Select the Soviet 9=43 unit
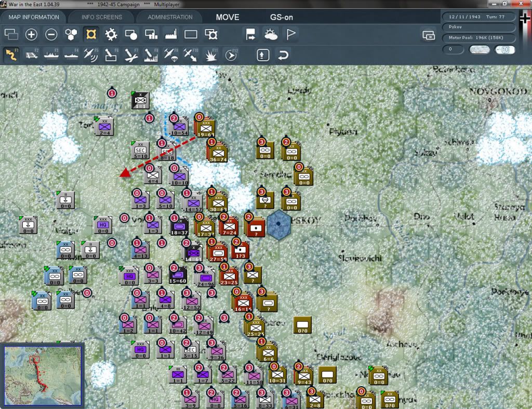 point(304,376)
